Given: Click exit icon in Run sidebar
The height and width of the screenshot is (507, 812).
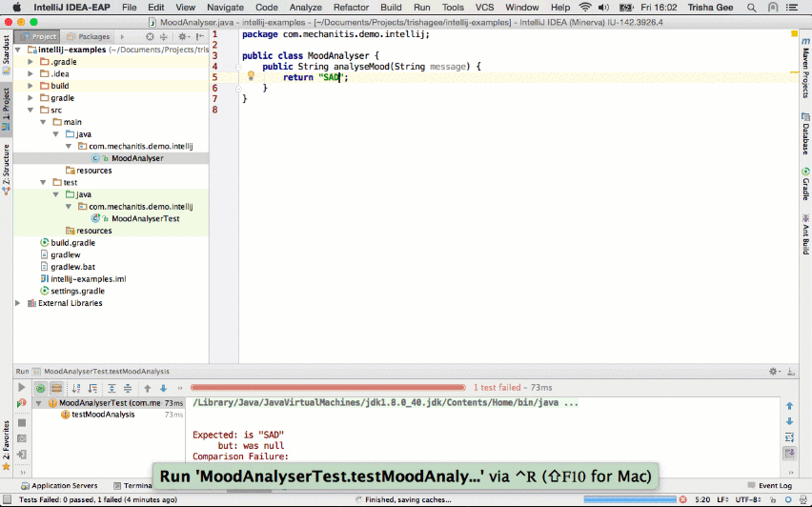Looking at the screenshot, I should [22, 455].
